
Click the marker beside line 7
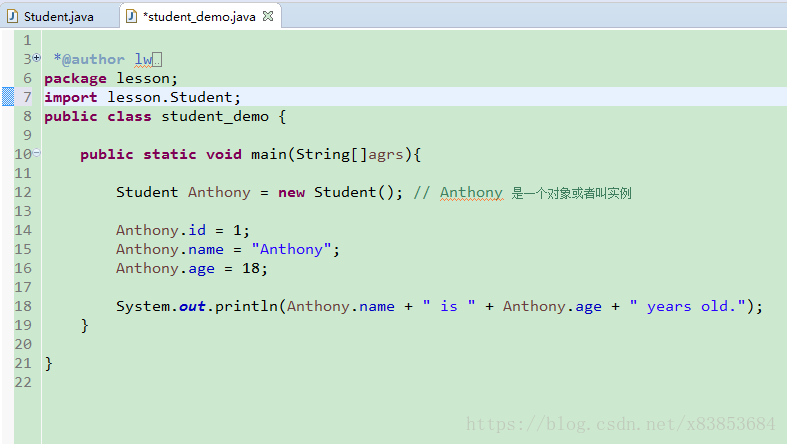click(x=8, y=96)
